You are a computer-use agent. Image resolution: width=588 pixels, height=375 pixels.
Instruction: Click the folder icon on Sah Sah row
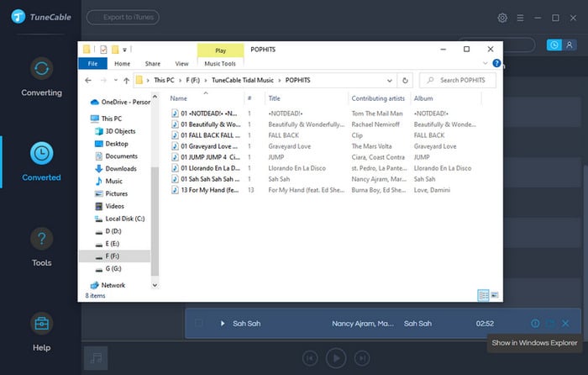click(550, 323)
